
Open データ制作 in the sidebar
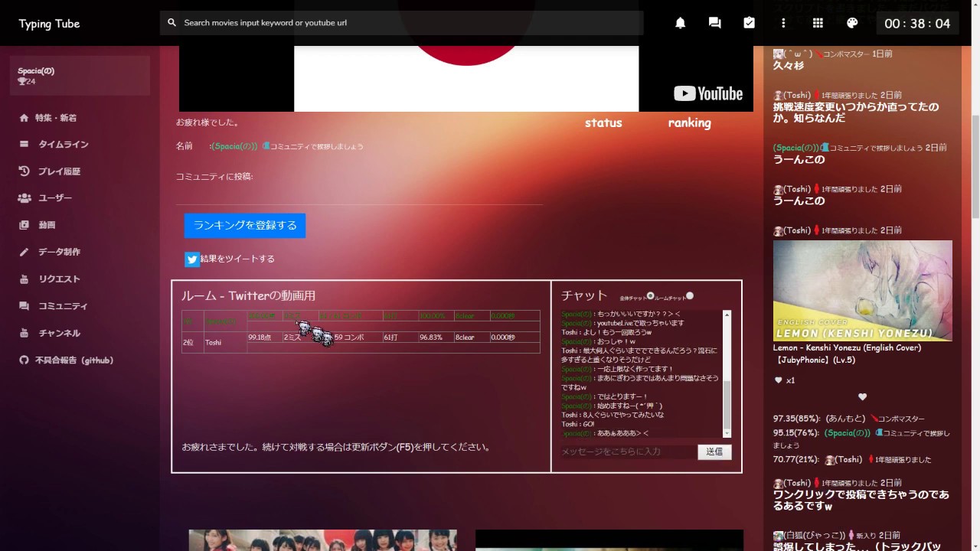(x=59, y=252)
